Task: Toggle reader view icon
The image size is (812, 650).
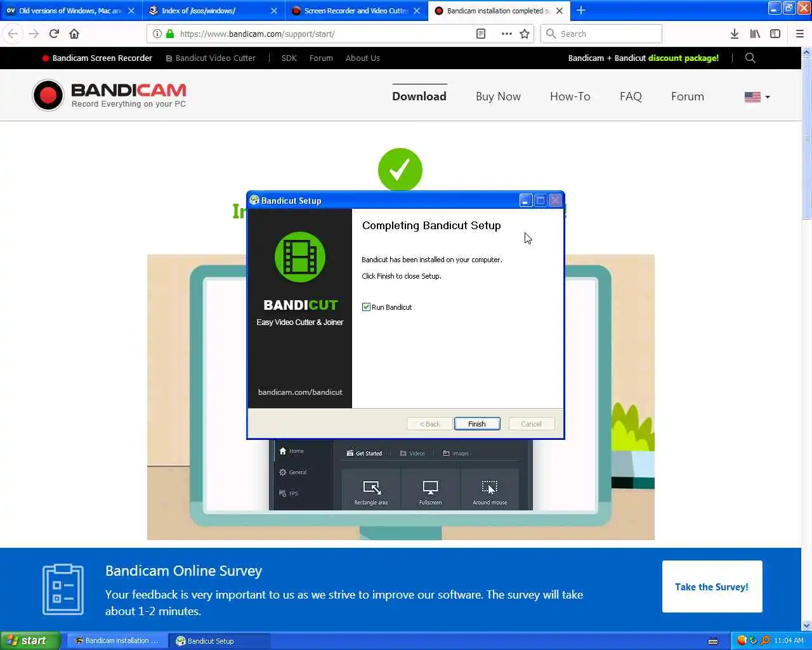Action: [x=481, y=34]
